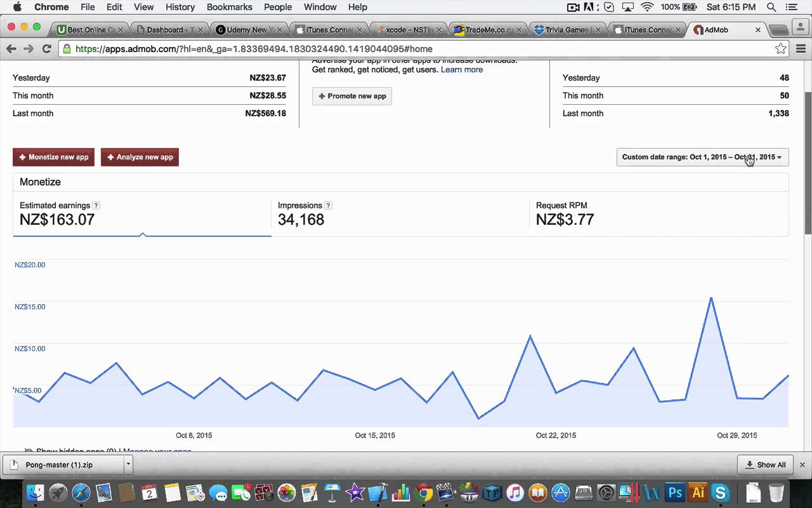The height and width of the screenshot is (508, 812).
Task: Open the Chrome menu in menu bar
Action: pos(51,7)
